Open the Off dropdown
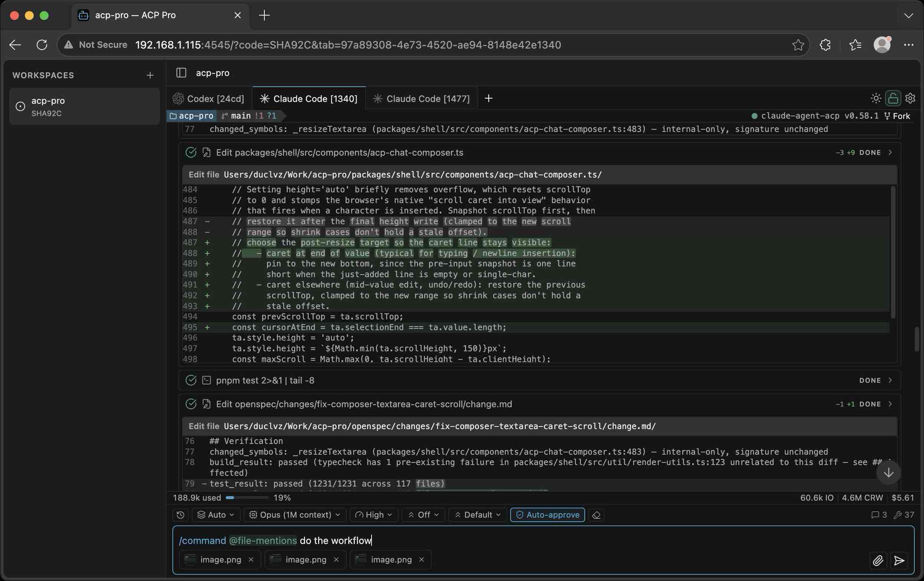Screen dimensions: 924x581 423,515
